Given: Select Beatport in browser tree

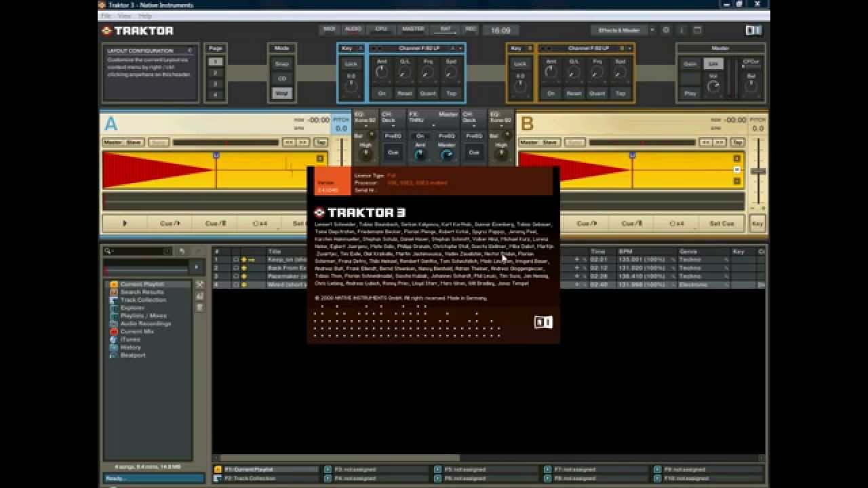Looking at the screenshot, I should pyautogui.click(x=132, y=355).
